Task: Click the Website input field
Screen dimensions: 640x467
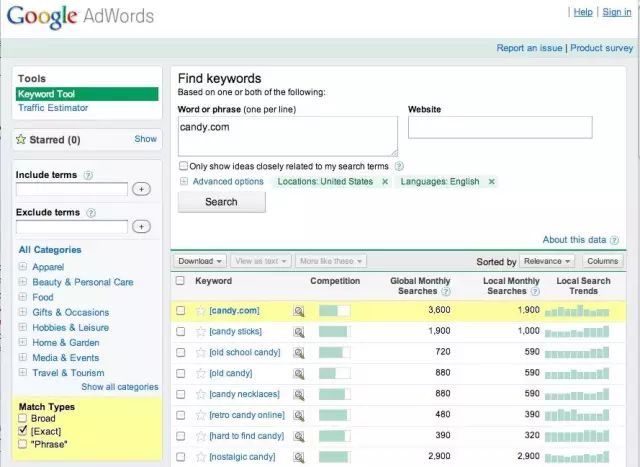Action: pyautogui.click(x=499, y=127)
